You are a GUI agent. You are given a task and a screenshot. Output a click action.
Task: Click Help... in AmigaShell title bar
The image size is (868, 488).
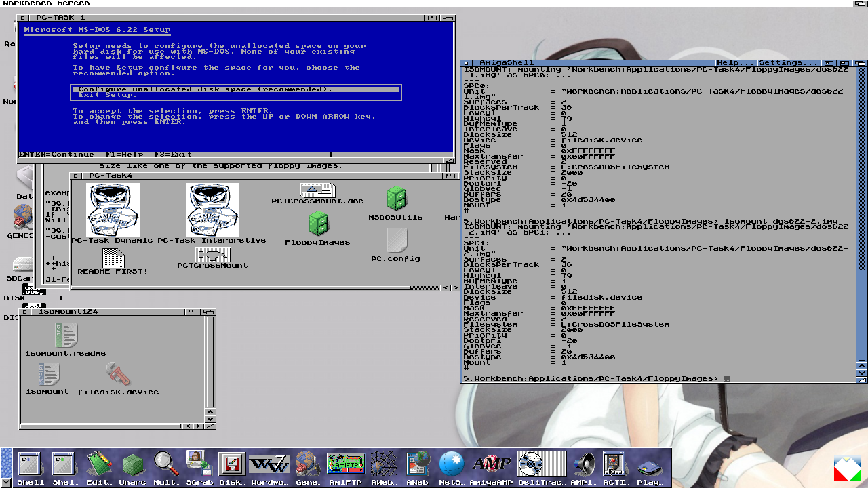(x=736, y=63)
